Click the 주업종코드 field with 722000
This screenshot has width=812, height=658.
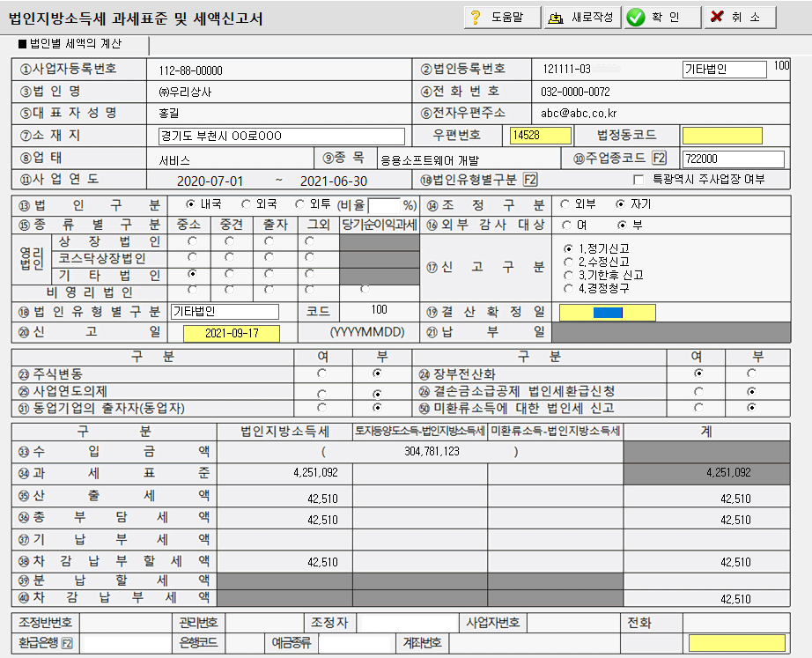(734, 159)
